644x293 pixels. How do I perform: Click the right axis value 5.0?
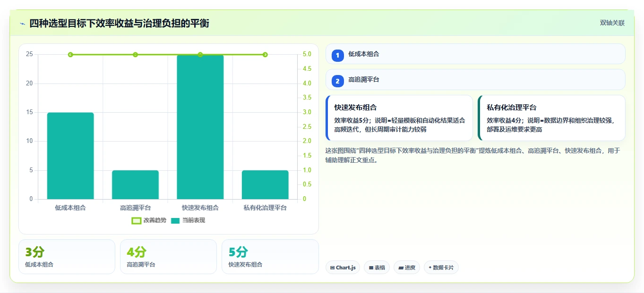(307, 54)
